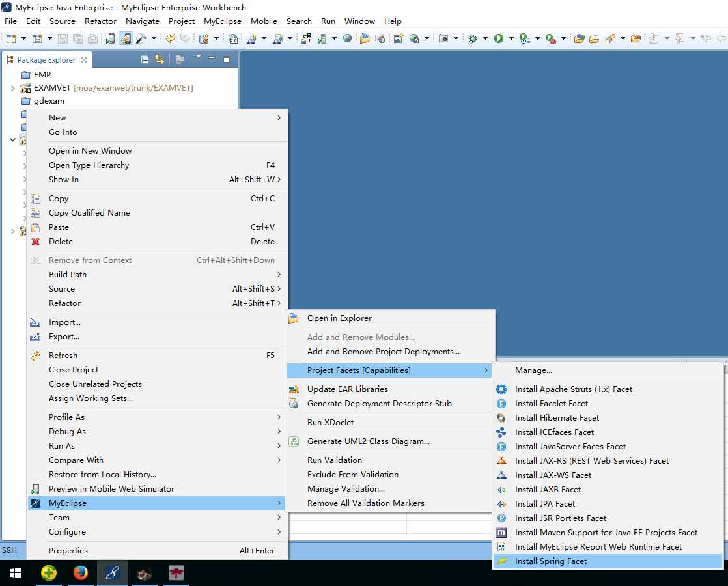Image resolution: width=728 pixels, height=586 pixels.
Task: Choose Properties in context menu
Action: click(x=158, y=551)
